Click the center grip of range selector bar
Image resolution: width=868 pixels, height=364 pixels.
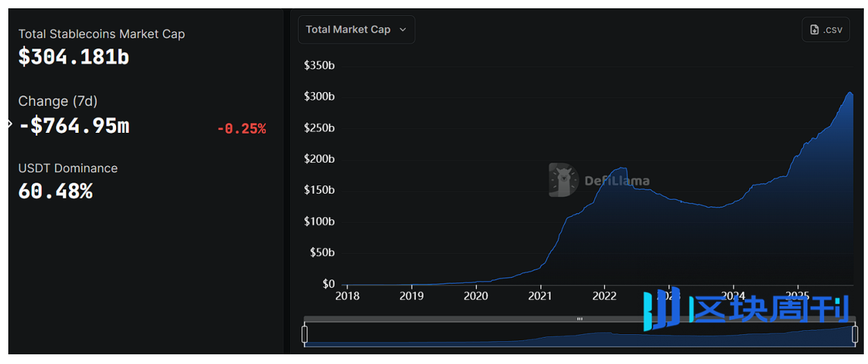580,319
